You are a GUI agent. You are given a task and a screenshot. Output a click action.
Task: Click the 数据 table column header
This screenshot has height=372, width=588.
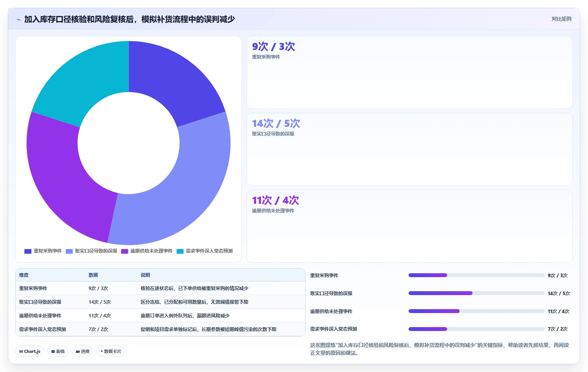93,275
